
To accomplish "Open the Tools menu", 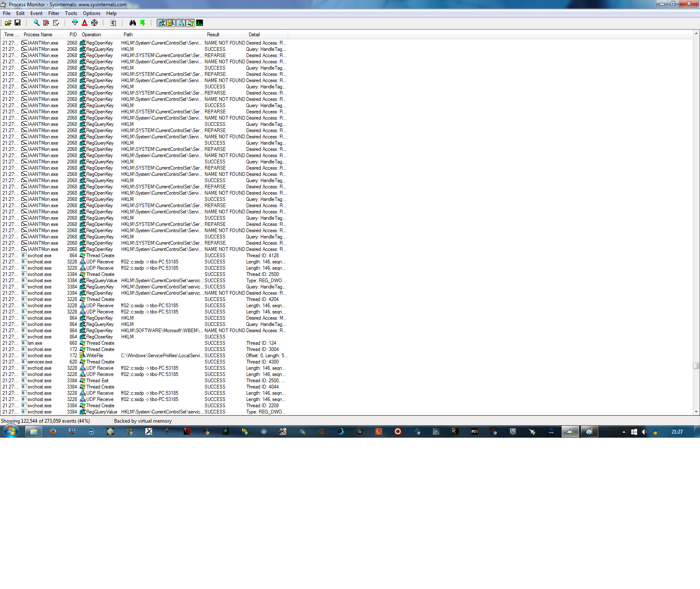I will 71,13.
